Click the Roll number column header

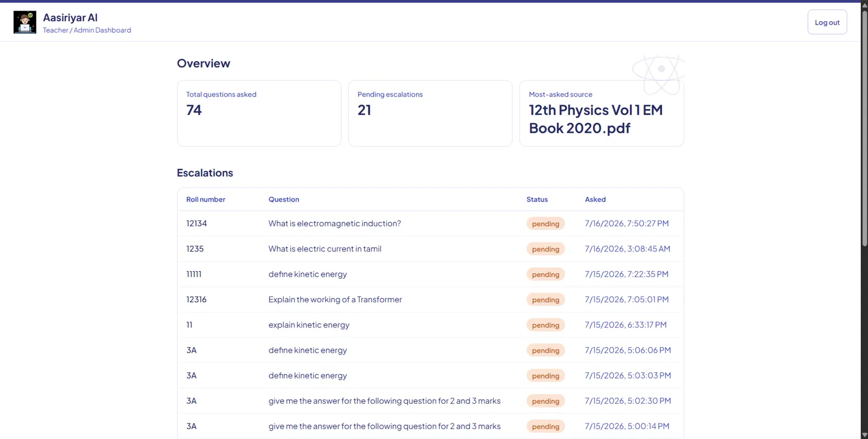click(206, 199)
